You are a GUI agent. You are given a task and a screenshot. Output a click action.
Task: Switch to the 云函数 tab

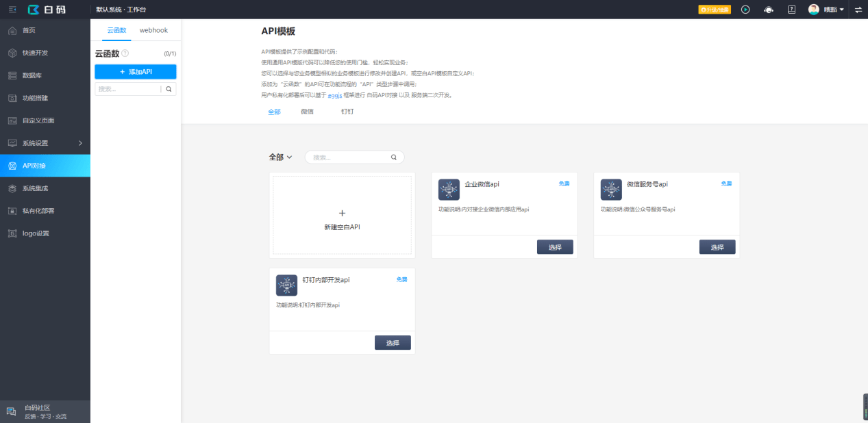(x=116, y=31)
